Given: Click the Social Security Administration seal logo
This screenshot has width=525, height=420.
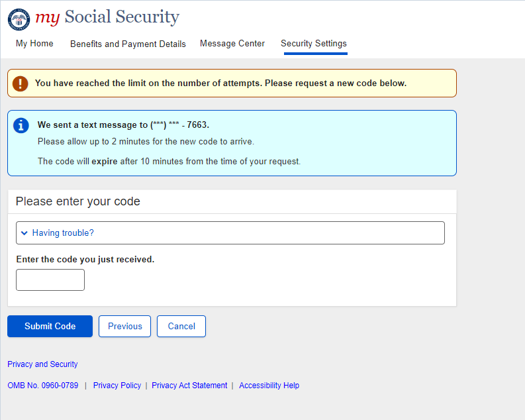Looking at the screenshot, I should tap(19, 19).
